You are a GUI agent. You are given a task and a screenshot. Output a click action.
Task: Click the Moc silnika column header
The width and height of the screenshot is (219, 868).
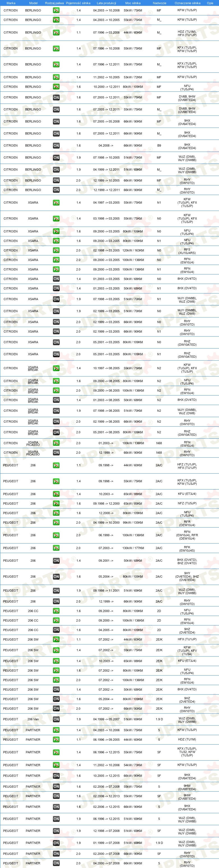(133, 3)
